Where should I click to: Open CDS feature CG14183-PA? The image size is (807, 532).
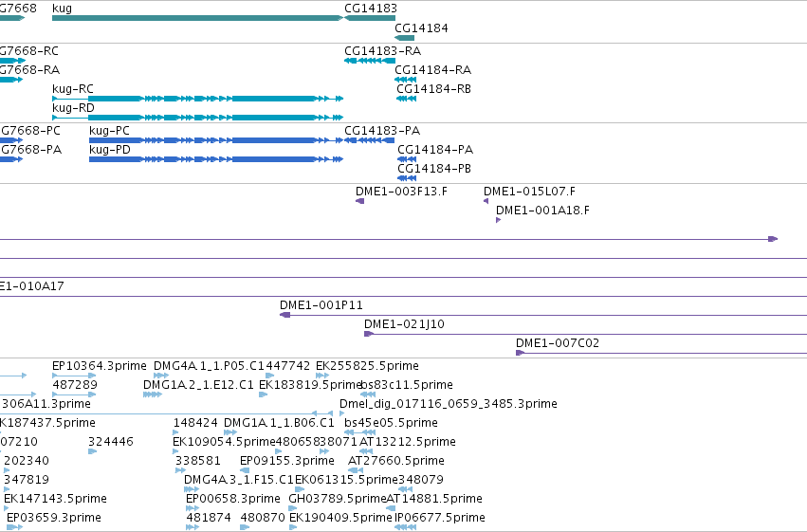tap(370, 140)
